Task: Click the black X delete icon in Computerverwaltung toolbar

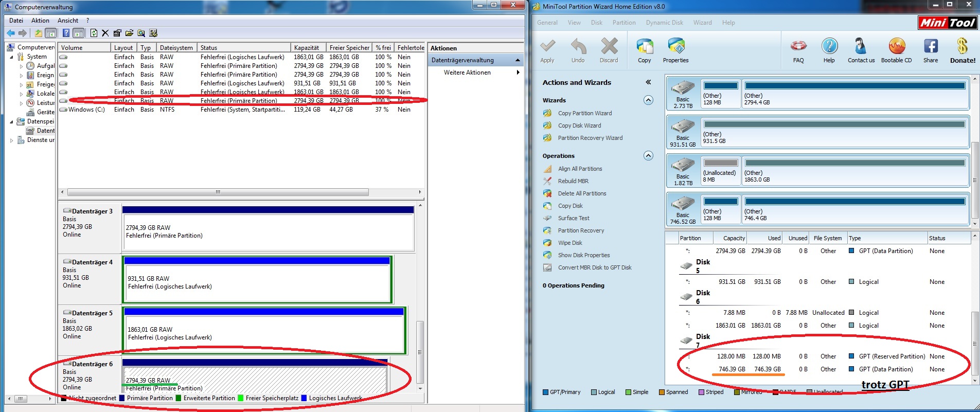Action: (105, 33)
